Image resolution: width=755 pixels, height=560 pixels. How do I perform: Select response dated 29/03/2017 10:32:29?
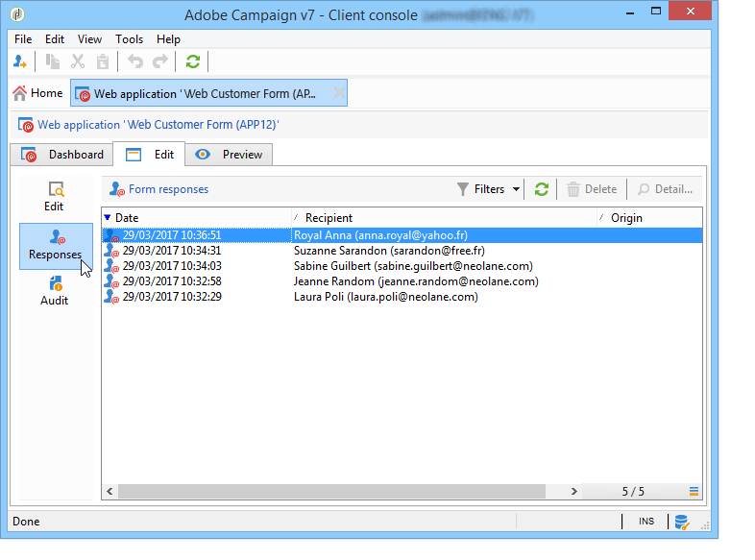[x=172, y=297]
